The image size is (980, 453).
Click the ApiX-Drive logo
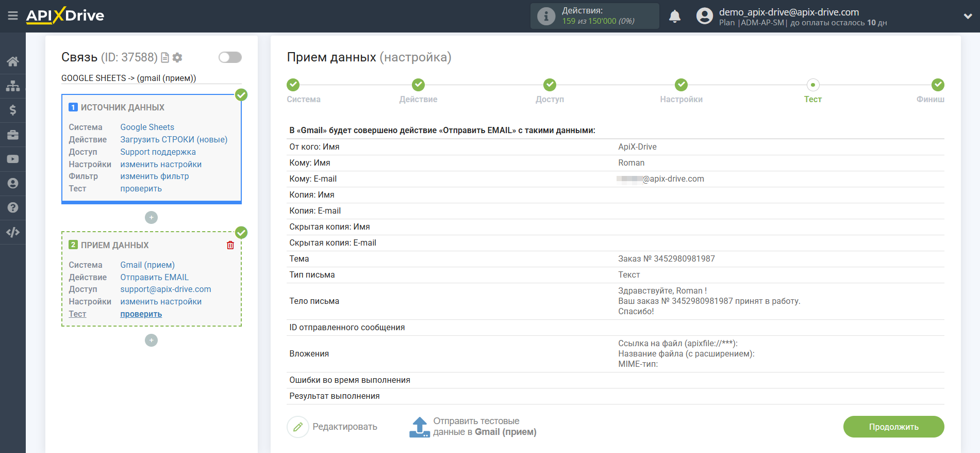pyautogui.click(x=65, y=15)
